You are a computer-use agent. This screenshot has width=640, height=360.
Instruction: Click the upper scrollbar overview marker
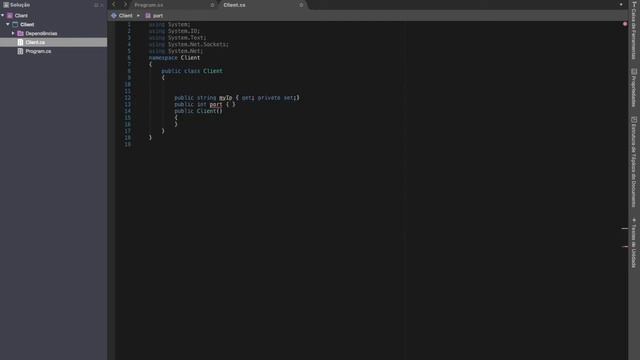pyautogui.click(x=624, y=229)
